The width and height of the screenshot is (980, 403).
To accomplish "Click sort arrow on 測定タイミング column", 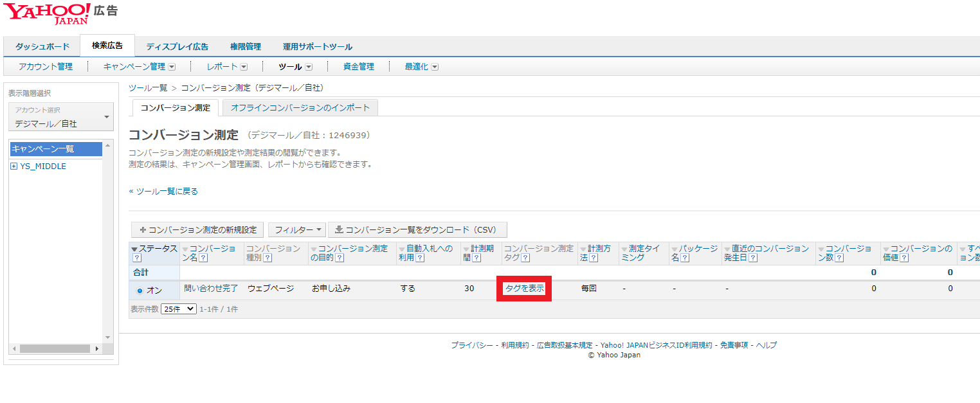I will (x=624, y=249).
